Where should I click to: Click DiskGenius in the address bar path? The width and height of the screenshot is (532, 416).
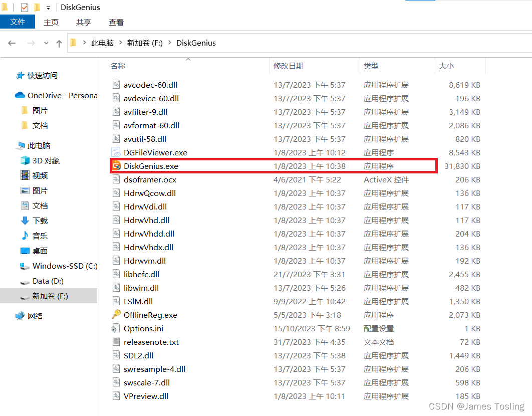point(196,43)
